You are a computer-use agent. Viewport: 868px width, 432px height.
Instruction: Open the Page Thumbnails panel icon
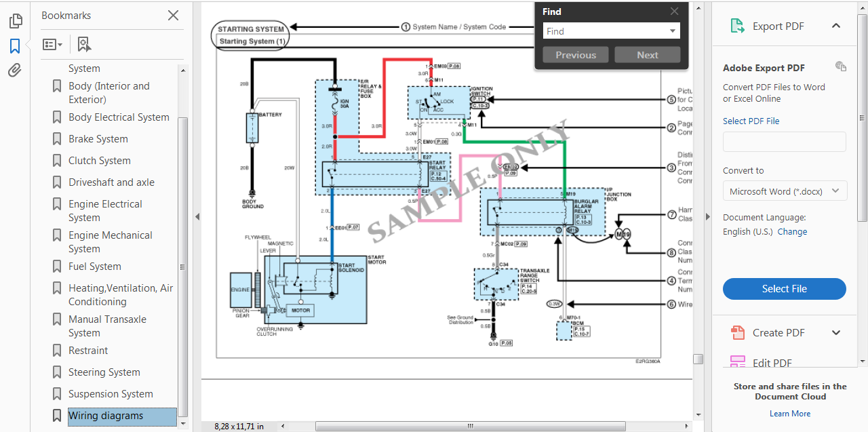click(x=15, y=21)
